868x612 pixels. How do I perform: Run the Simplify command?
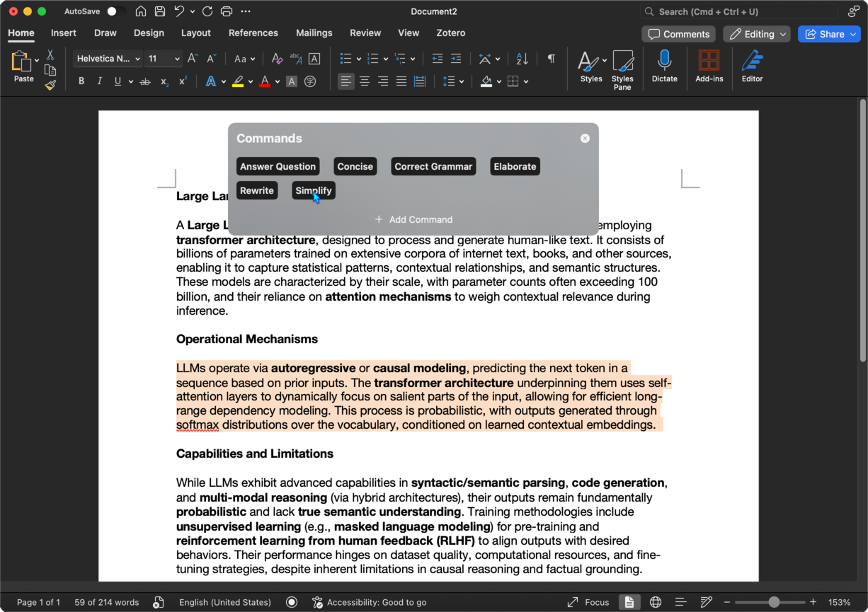point(314,190)
